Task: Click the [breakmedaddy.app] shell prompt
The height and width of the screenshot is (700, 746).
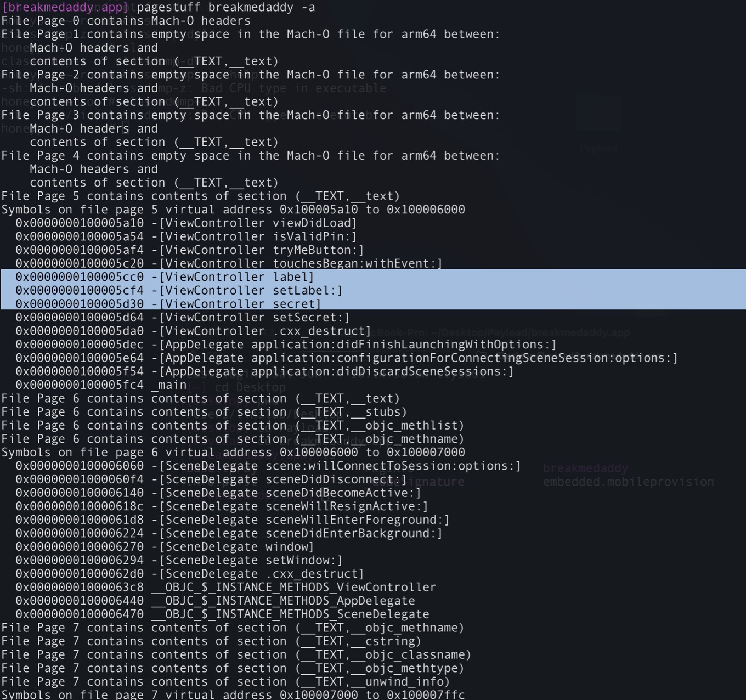Action: pos(65,7)
